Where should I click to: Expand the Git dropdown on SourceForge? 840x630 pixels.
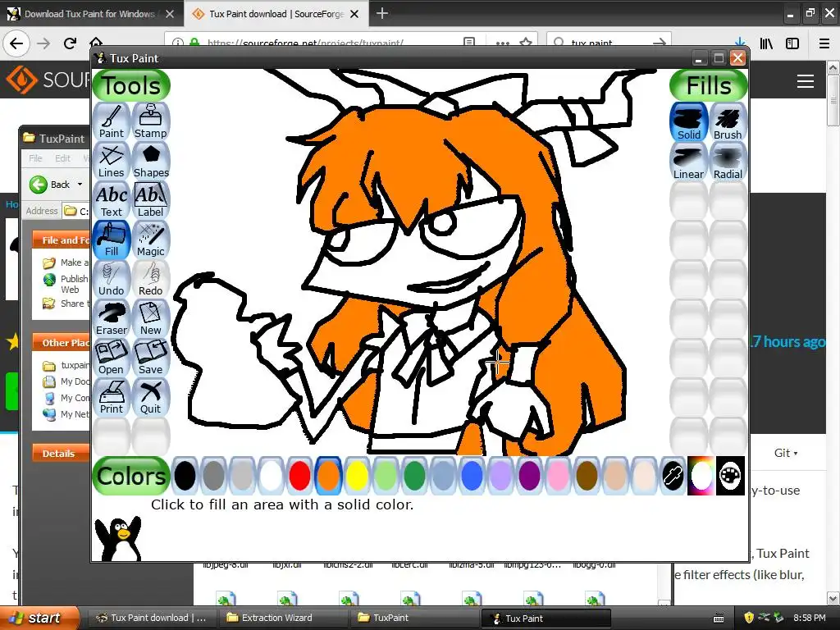786,453
